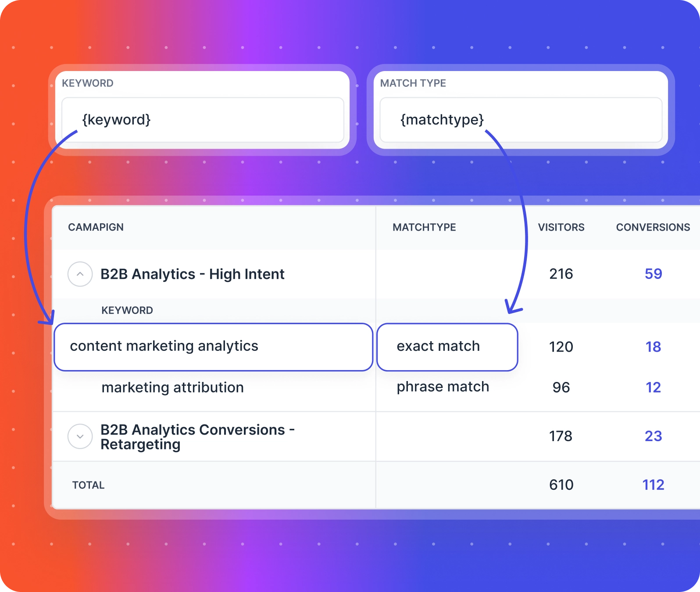Viewport: 700px width, 592px height.
Task: Click the phrase match cell
Action: pos(443,387)
